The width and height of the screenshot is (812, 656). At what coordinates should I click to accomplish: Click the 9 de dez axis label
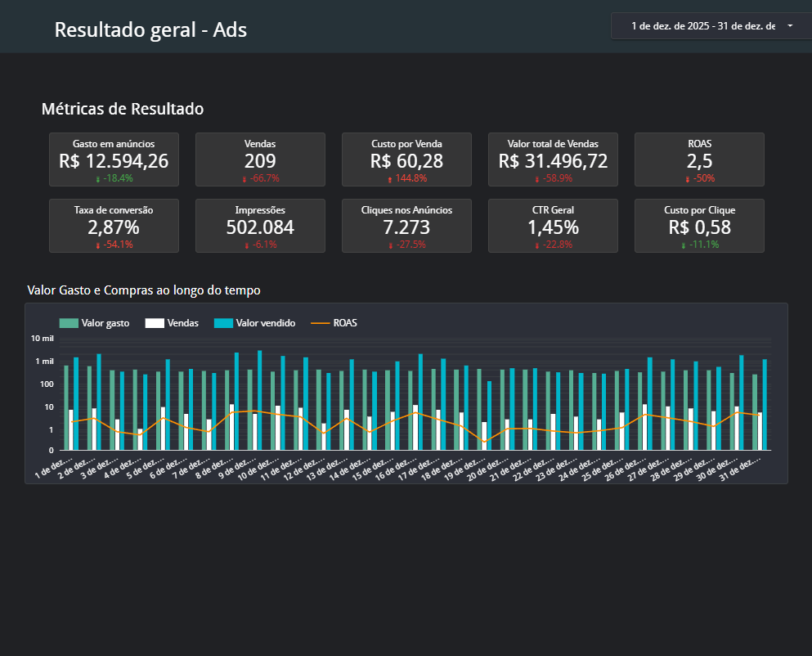pyautogui.click(x=236, y=467)
